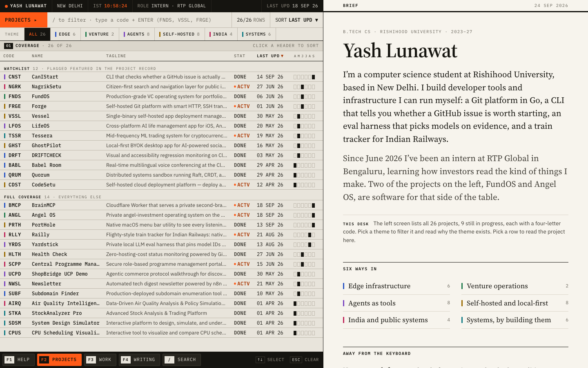Filter by the INDIA theme tab
588x368 pixels.
[221, 34]
